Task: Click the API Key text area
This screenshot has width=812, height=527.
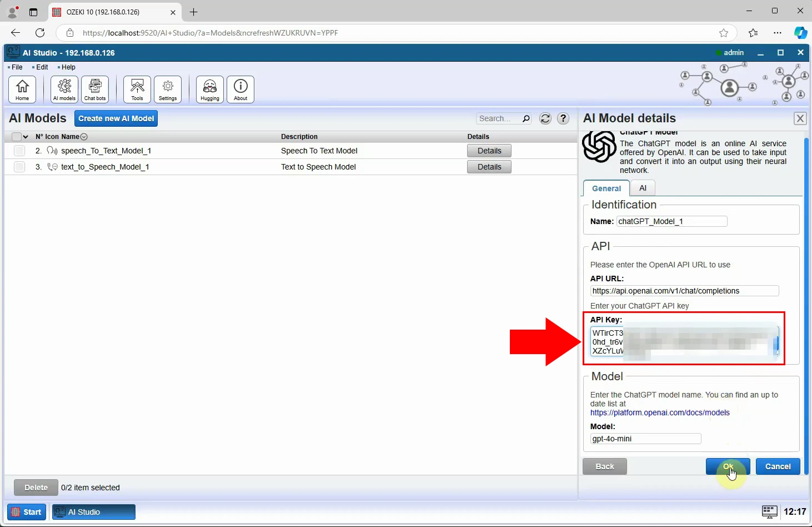Action: (685, 342)
